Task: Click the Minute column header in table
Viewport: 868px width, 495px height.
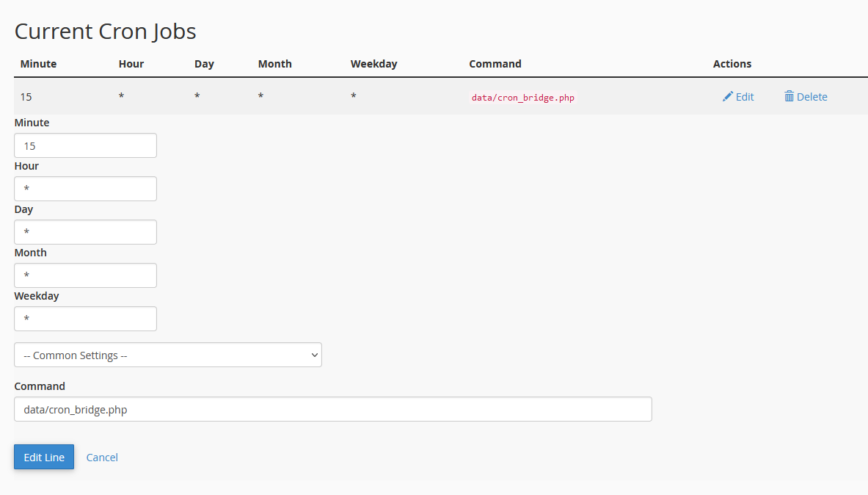Action: (38, 64)
